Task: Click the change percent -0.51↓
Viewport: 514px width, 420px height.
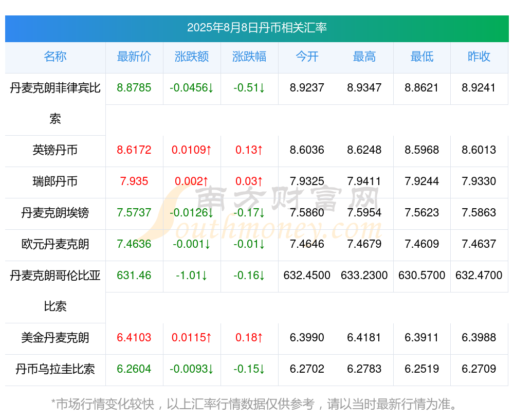Action: click(249, 88)
